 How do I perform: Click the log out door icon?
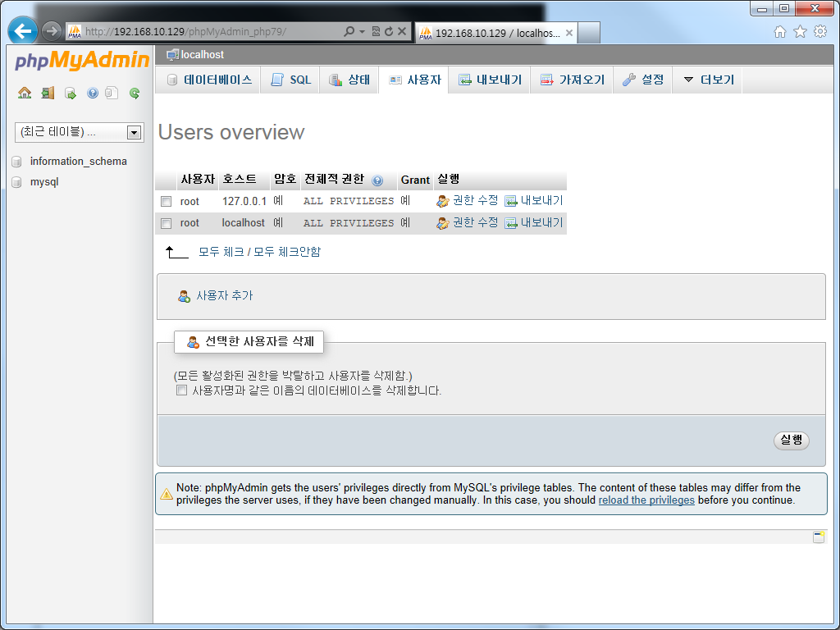click(48, 94)
